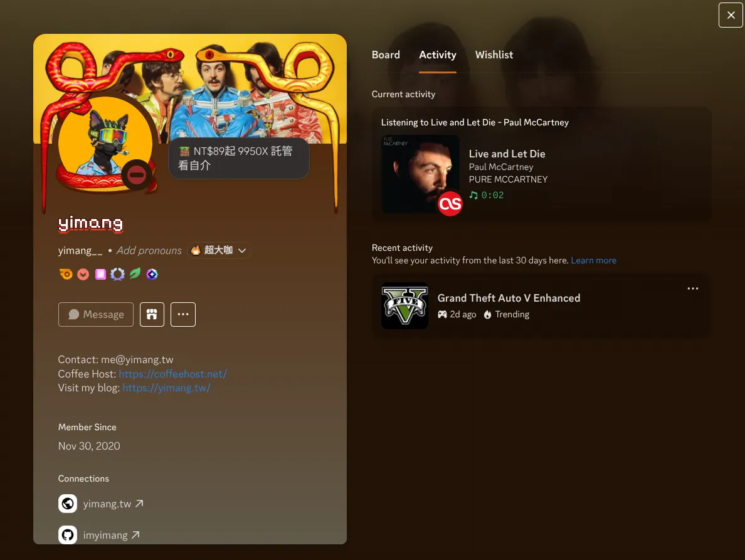The height and width of the screenshot is (560, 745).
Task: Click the Recent activity heading
Action: click(x=402, y=248)
